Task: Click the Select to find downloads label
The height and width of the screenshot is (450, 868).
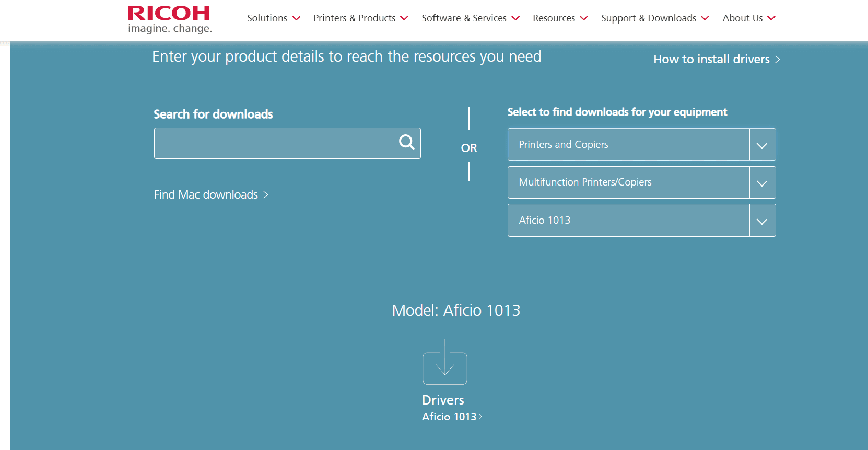Action: point(617,112)
